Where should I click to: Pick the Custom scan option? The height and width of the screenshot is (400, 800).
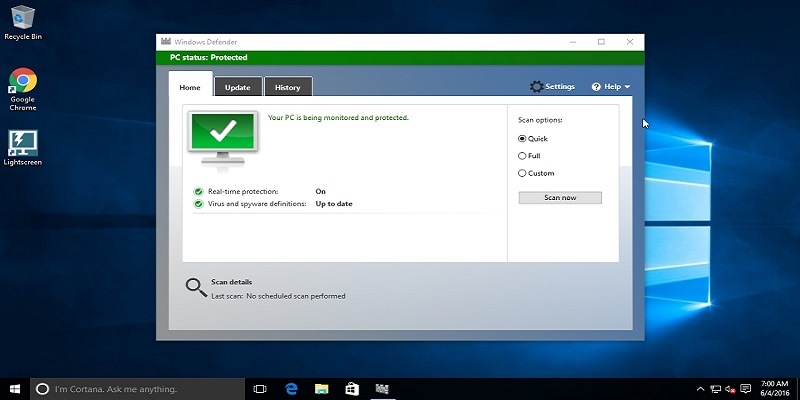pyautogui.click(x=522, y=173)
